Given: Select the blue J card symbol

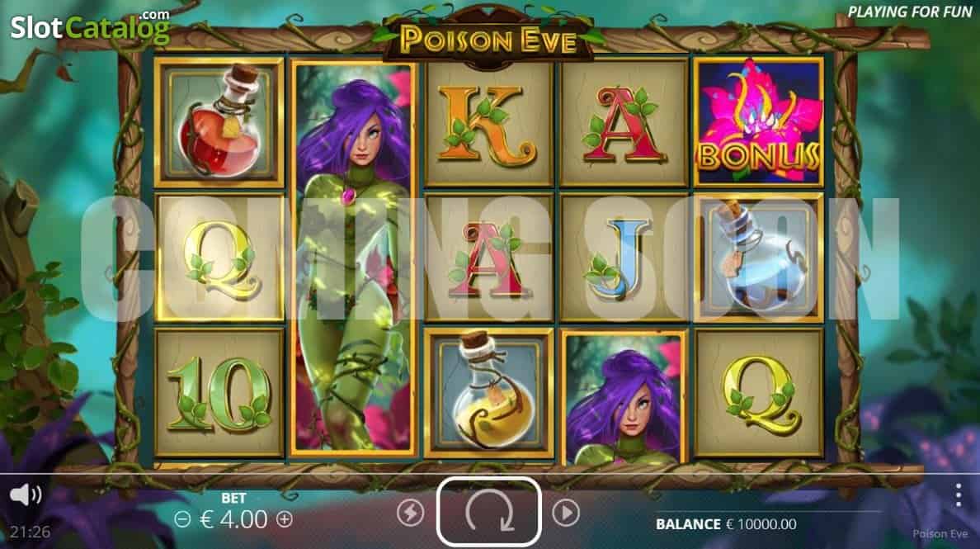Looking at the screenshot, I should [624, 258].
